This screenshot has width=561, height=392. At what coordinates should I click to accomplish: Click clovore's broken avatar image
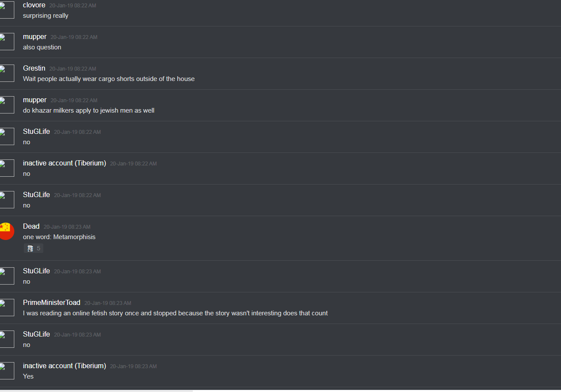click(6, 10)
